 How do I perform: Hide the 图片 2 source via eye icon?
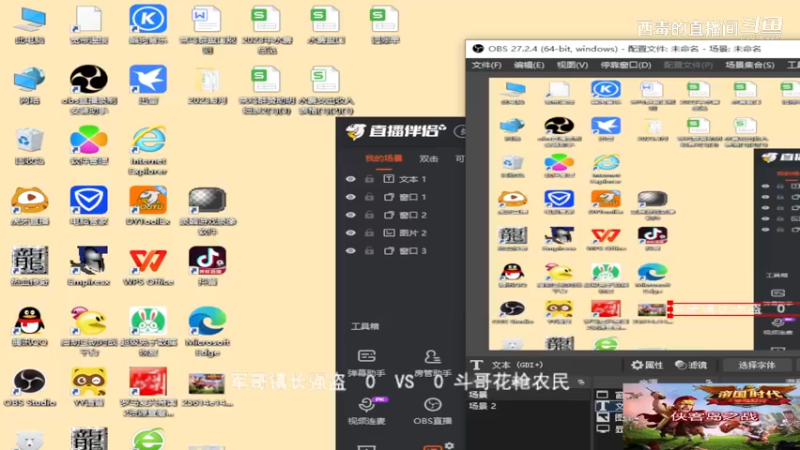(351, 233)
